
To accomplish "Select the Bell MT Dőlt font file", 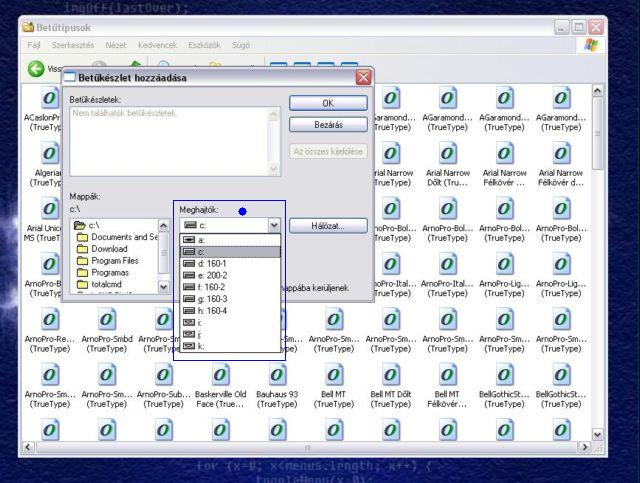I will pyautogui.click(x=388, y=373).
